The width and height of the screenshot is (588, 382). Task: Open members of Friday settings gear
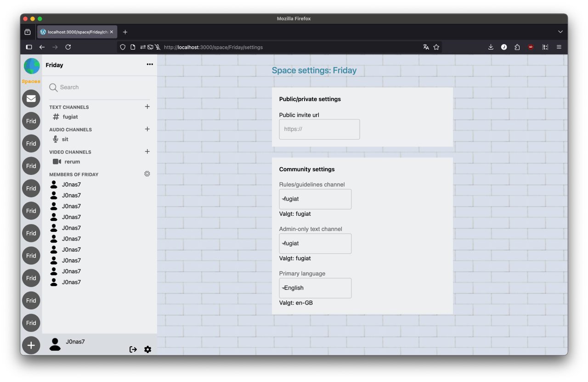(x=147, y=174)
